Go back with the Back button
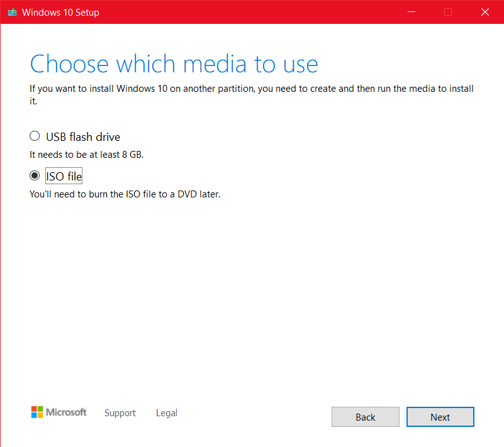The height and width of the screenshot is (447, 504). [366, 417]
